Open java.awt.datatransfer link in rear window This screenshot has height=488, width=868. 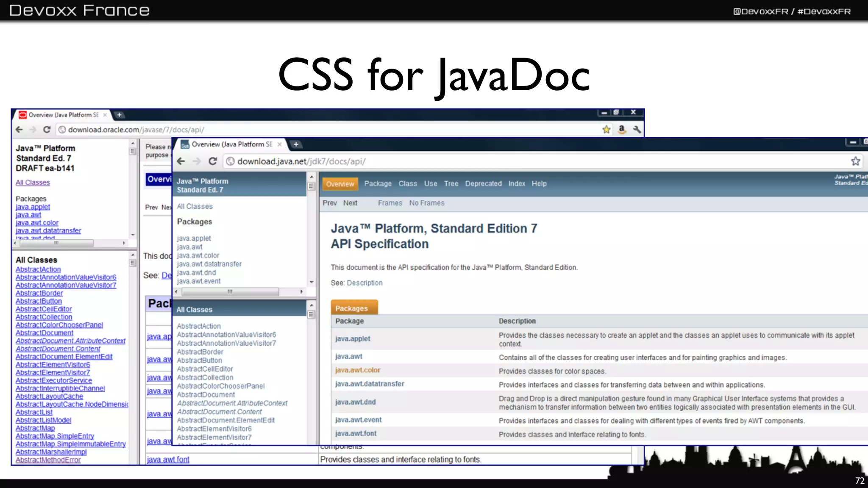click(x=48, y=230)
